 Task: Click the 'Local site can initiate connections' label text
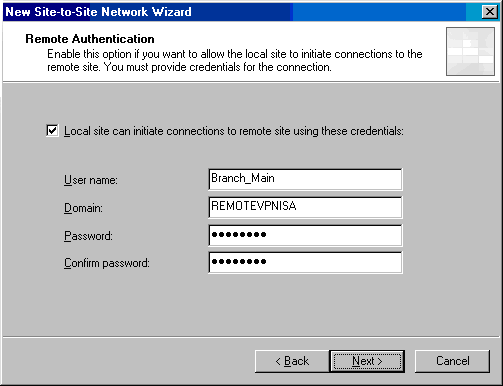coord(234,131)
